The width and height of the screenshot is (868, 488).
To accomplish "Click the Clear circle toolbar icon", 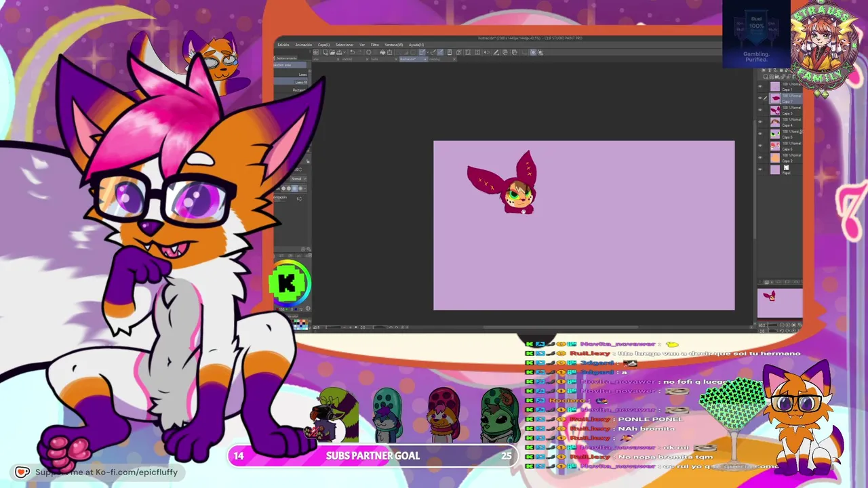I will pos(369,52).
